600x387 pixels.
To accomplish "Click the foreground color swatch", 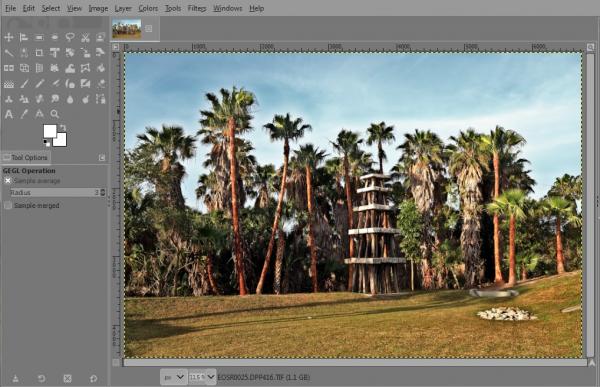I will tap(50, 131).
